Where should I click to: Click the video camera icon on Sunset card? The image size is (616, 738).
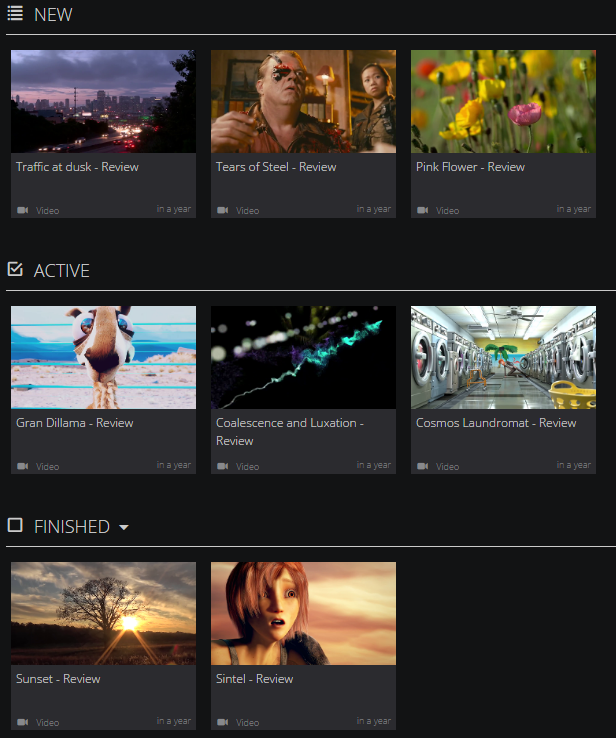point(23,722)
